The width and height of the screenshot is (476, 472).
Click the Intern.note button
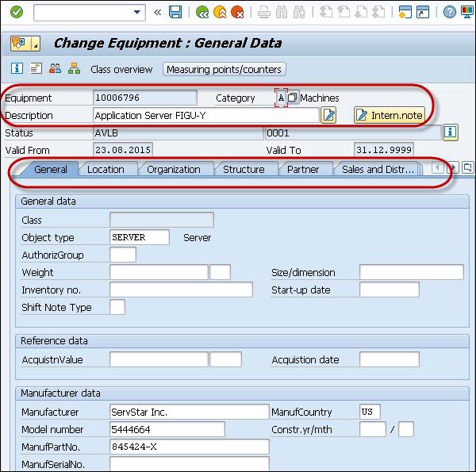[x=390, y=115]
